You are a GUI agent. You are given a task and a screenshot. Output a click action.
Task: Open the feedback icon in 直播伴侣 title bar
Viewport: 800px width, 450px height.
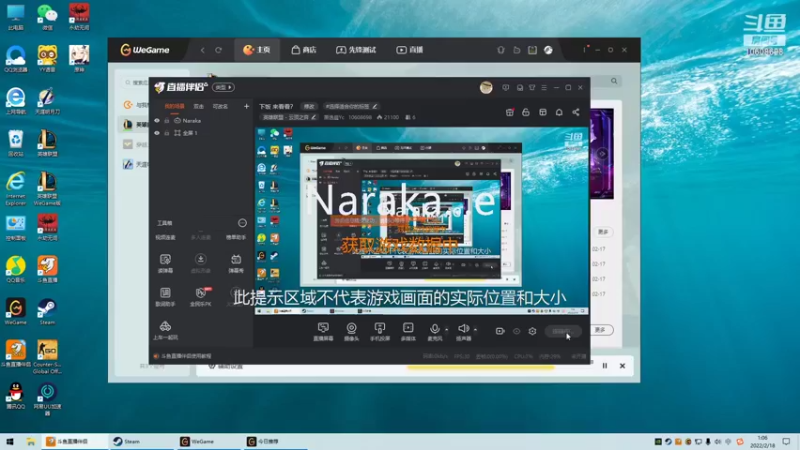tap(506, 88)
